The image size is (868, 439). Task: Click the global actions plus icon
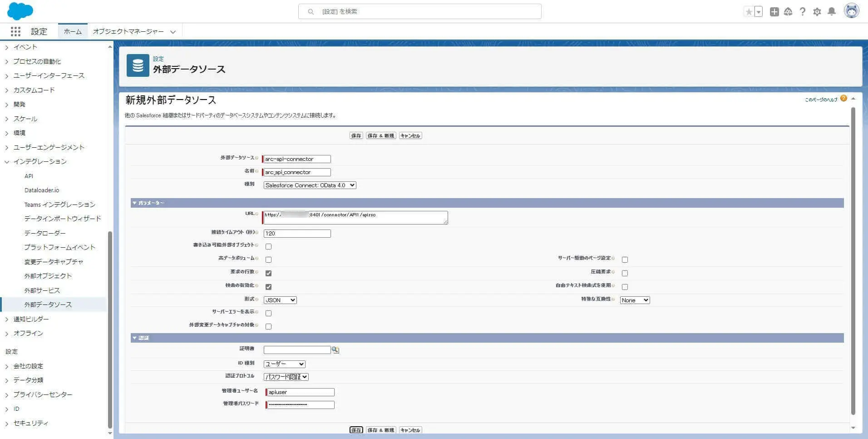[774, 12]
